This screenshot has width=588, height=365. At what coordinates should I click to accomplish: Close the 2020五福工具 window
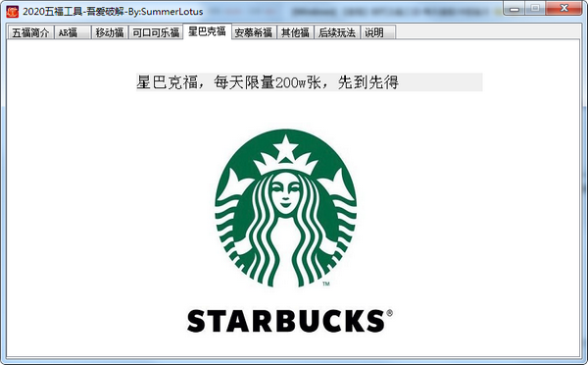(x=564, y=8)
